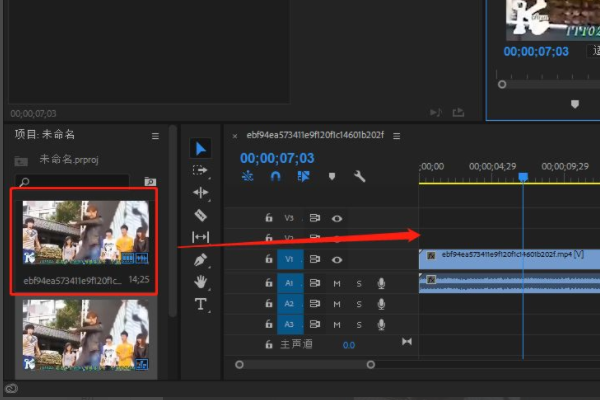Switch to the 项目: 未命名 panel tab
Screen dimensions: 600x400
point(45,135)
